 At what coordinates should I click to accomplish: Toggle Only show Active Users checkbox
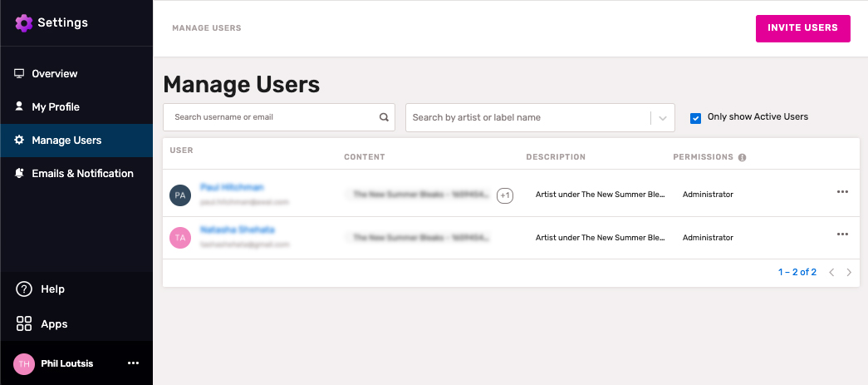point(696,118)
